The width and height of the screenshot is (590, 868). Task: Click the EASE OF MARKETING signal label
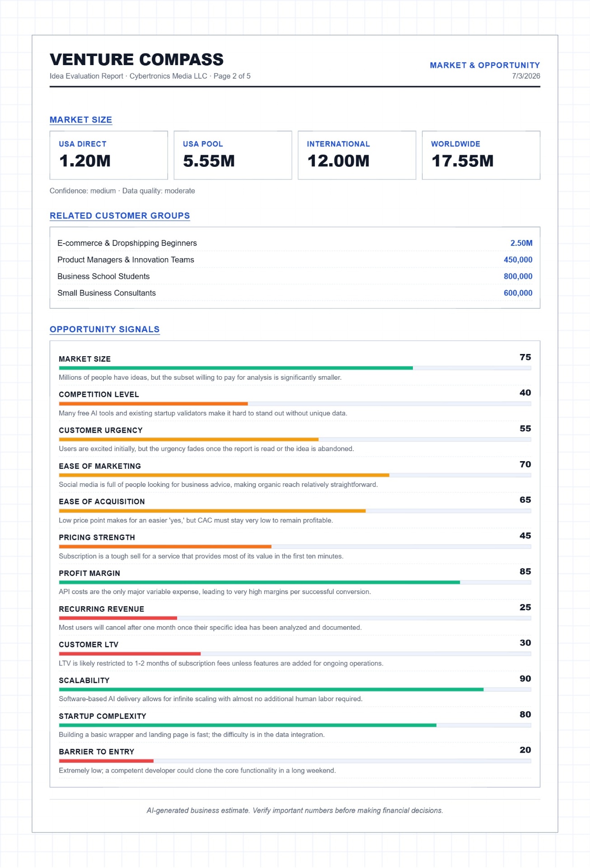click(100, 466)
